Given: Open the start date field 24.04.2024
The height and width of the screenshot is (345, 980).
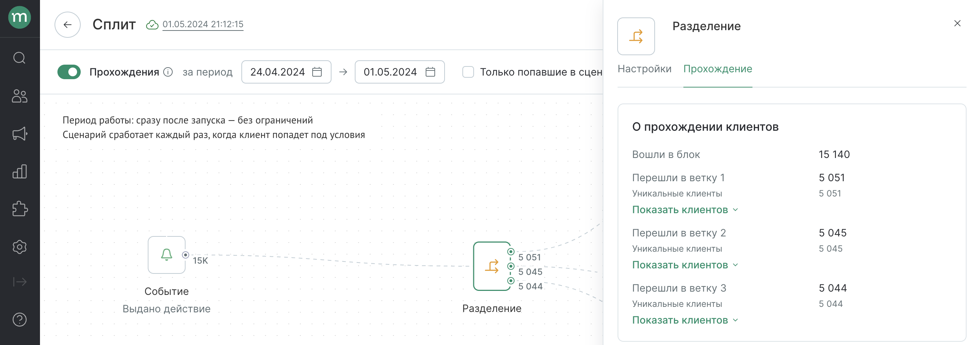Looking at the screenshot, I should tap(286, 72).
